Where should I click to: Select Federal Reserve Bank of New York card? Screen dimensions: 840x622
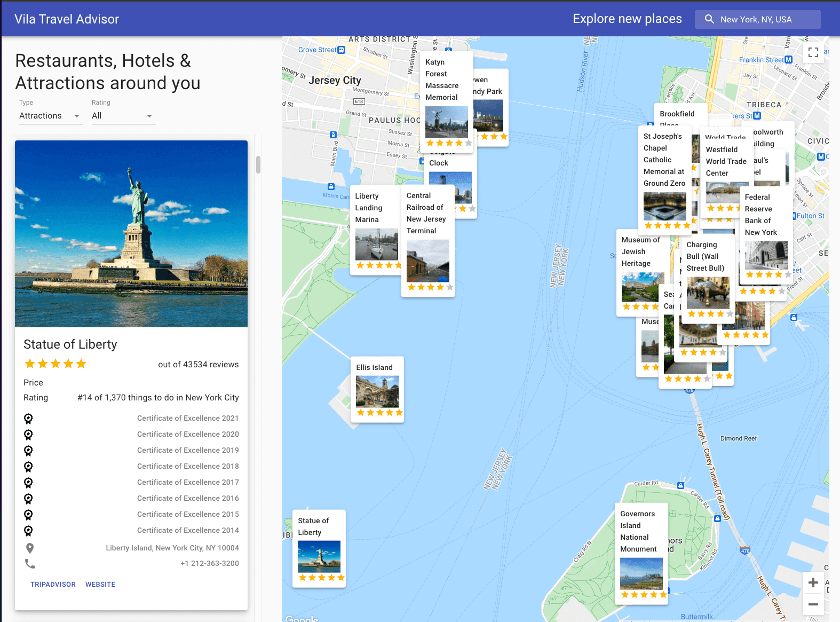tap(766, 235)
